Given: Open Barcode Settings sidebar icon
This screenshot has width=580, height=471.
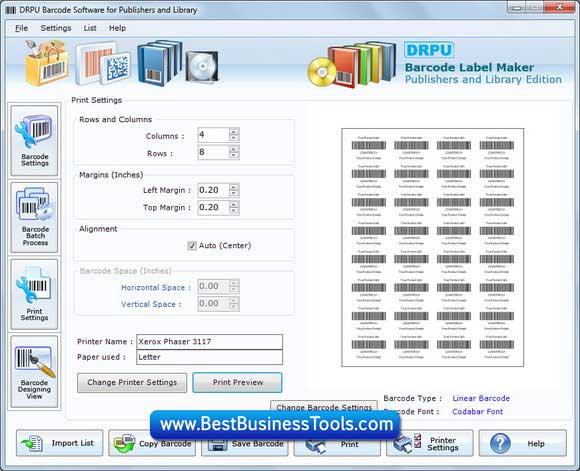Looking at the screenshot, I should tap(34, 141).
